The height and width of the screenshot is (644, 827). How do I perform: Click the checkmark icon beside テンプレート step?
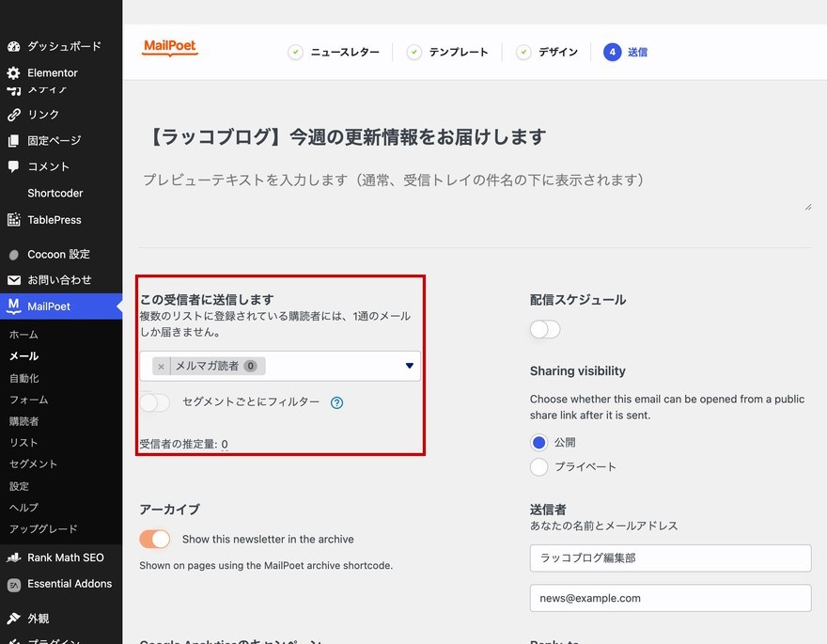[414, 53]
